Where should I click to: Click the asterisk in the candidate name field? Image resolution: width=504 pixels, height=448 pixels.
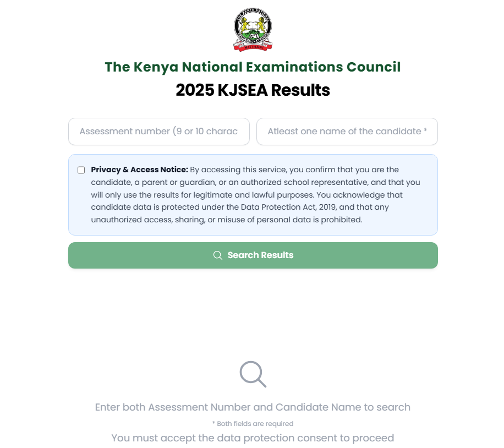click(425, 131)
